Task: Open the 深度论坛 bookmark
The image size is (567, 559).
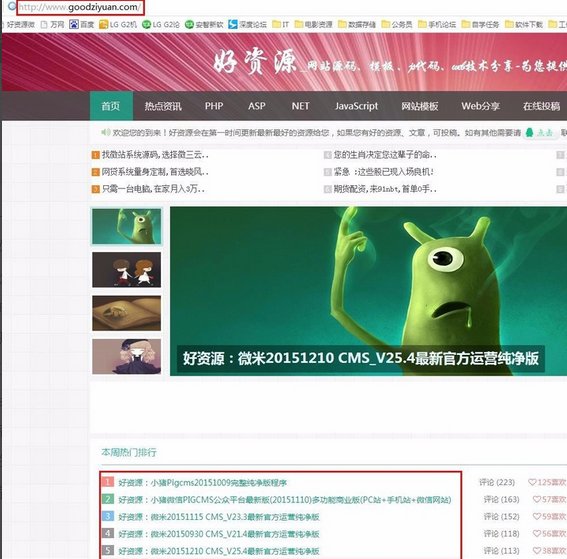Action: (x=247, y=25)
